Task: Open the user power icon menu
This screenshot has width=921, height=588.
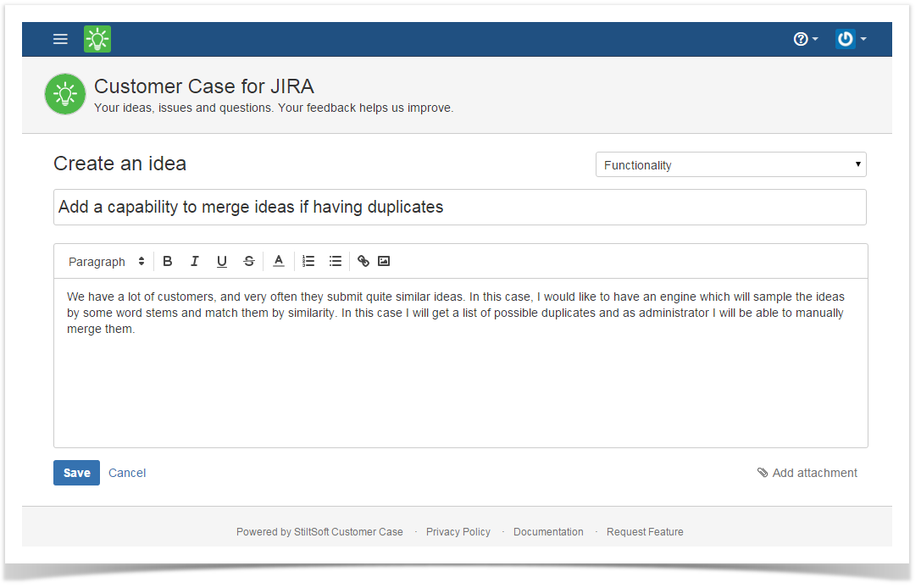Action: 852,39
